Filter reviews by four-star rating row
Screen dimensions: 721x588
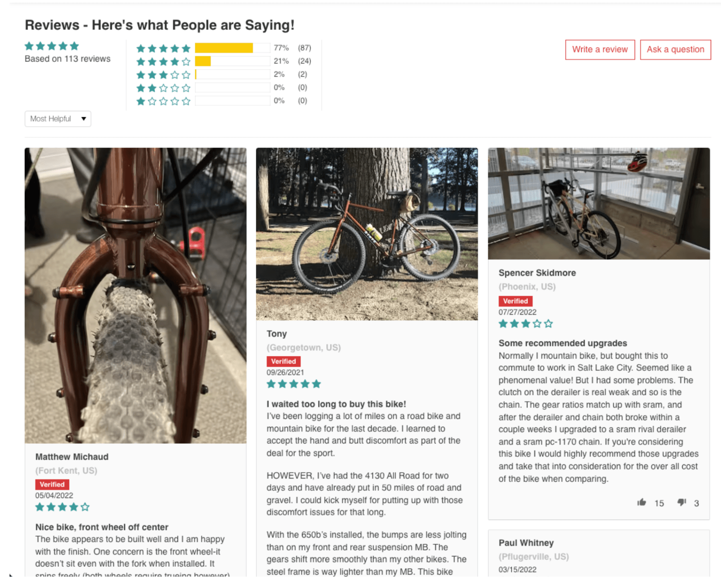coord(223,61)
